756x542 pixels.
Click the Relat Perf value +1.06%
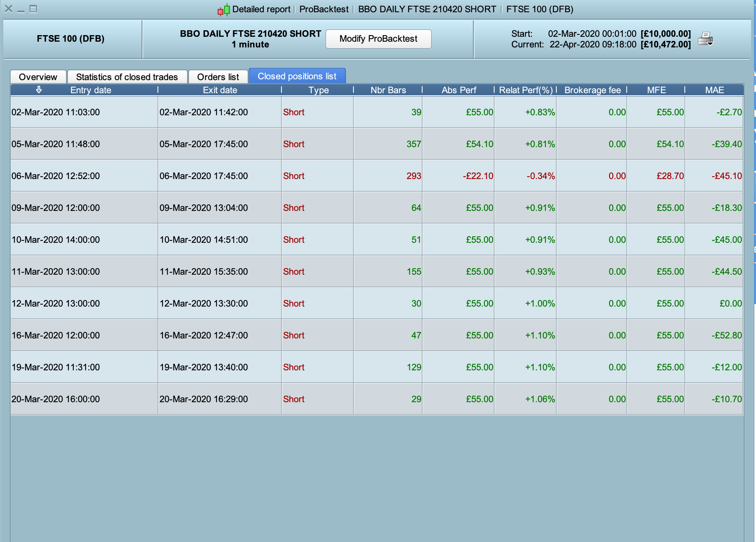pos(540,399)
